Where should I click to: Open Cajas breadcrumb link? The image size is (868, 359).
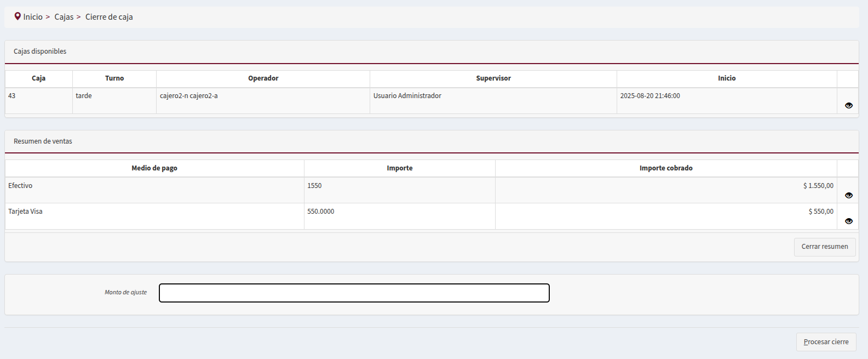(64, 17)
